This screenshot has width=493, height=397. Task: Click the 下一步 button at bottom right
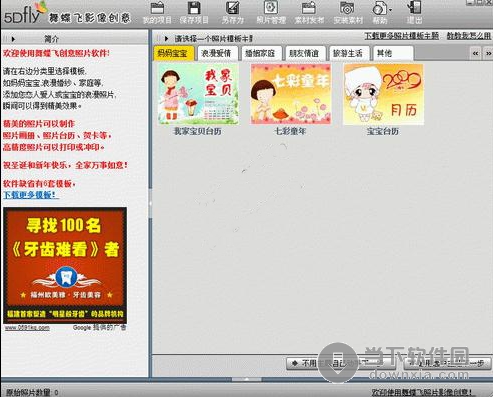click(x=447, y=363)
